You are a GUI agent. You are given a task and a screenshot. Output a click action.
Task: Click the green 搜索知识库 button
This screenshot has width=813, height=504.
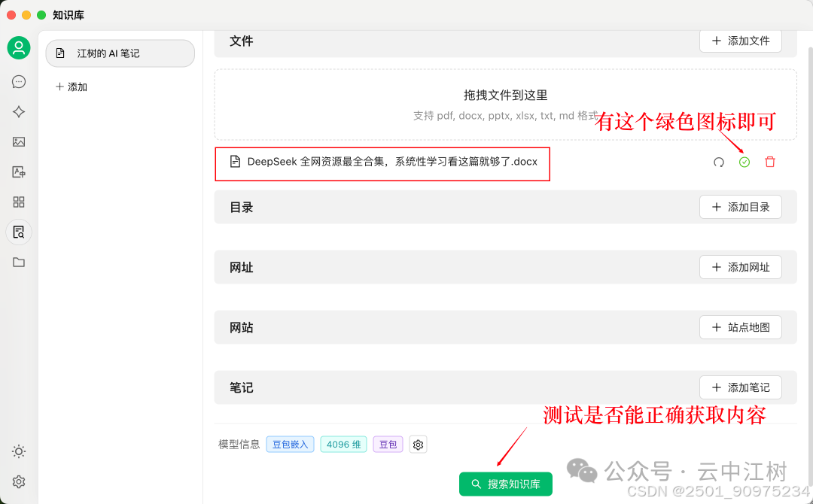(x=506, y=484)
